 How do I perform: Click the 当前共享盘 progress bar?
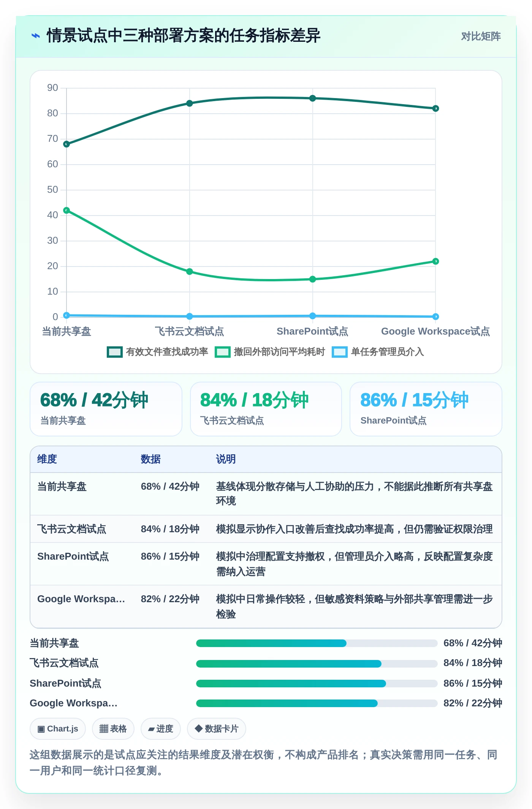tap(317, 643)
